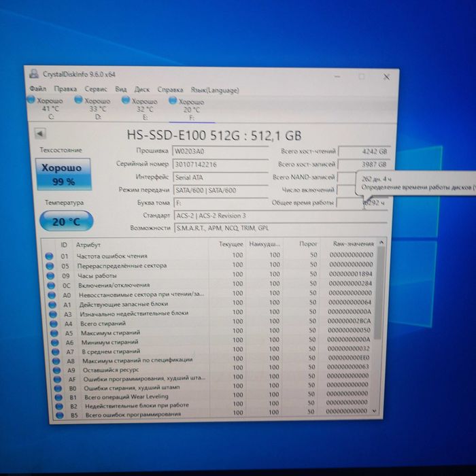Click the Хорошо 99 % health status button
This screenshot has width=476, height=476.
click(63, 174)
